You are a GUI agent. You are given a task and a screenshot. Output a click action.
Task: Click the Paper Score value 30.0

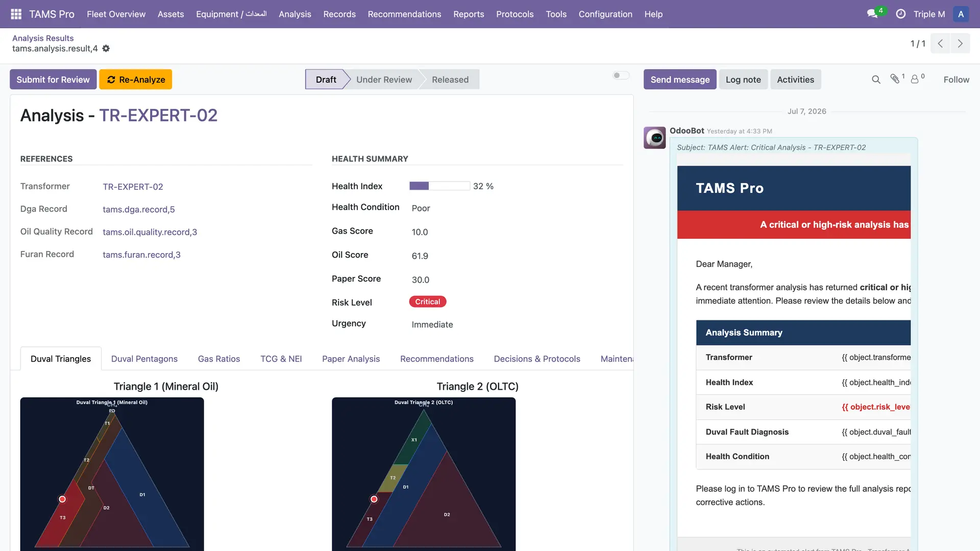point(420,280)
